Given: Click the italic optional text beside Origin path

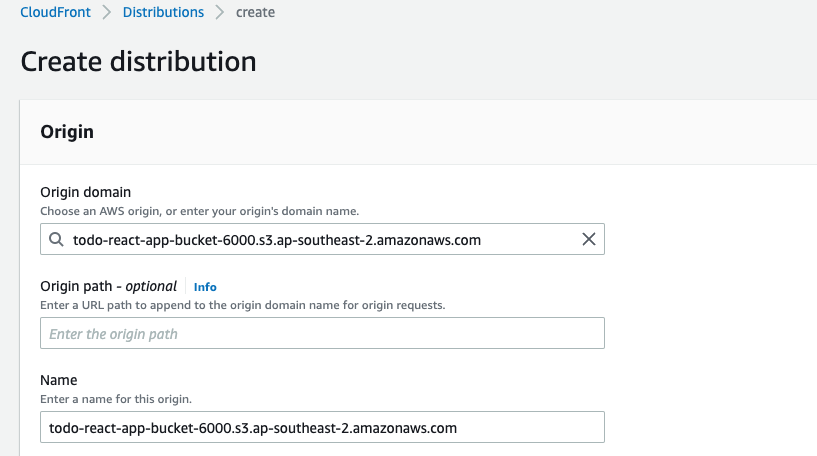Looking at the screenshot, I should pyautogui.click(x=151, y=286).
